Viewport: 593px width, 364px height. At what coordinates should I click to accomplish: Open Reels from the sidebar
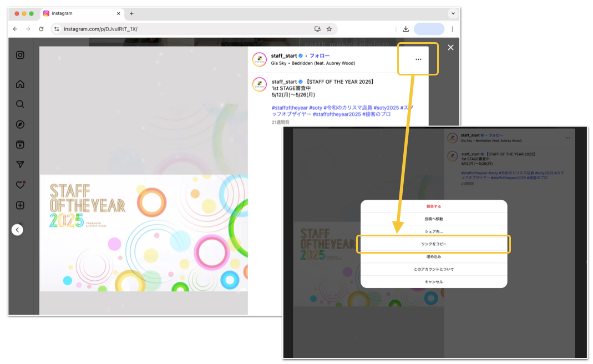(x=20, y=144)
